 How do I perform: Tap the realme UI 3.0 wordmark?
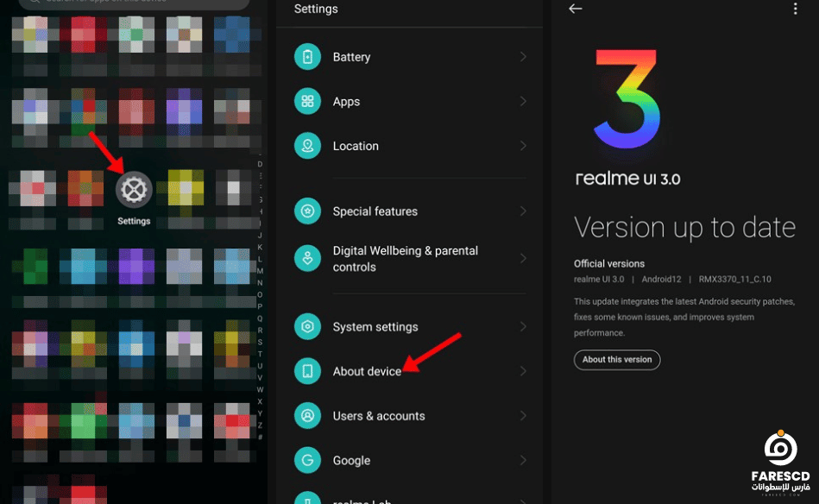tap(627, 179)
